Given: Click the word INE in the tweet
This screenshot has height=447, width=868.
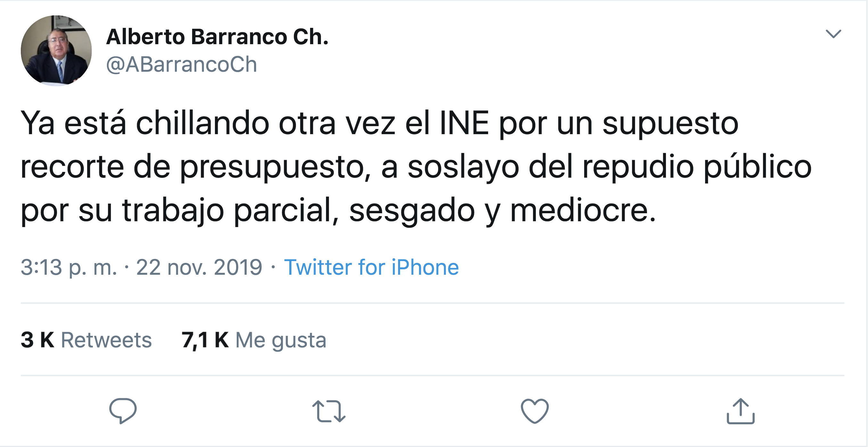Looking at the screenshot, I should coord(464,123).
